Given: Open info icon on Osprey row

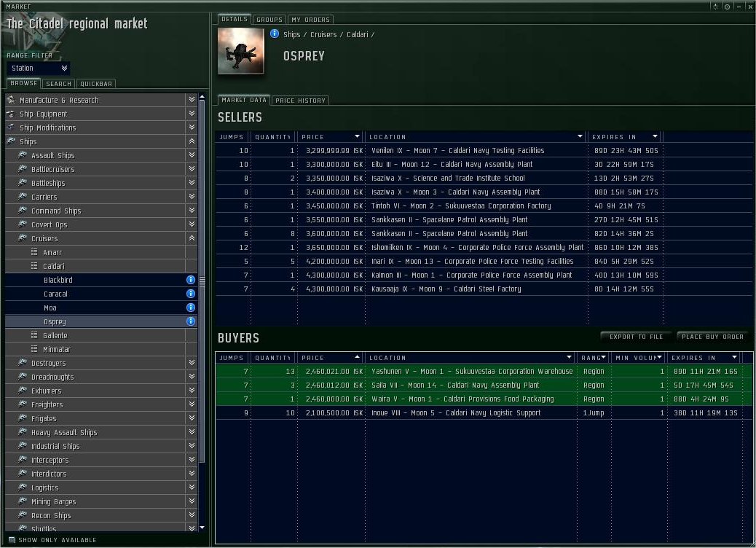Looking at the screenshot, I should click(x=191, y=321).
